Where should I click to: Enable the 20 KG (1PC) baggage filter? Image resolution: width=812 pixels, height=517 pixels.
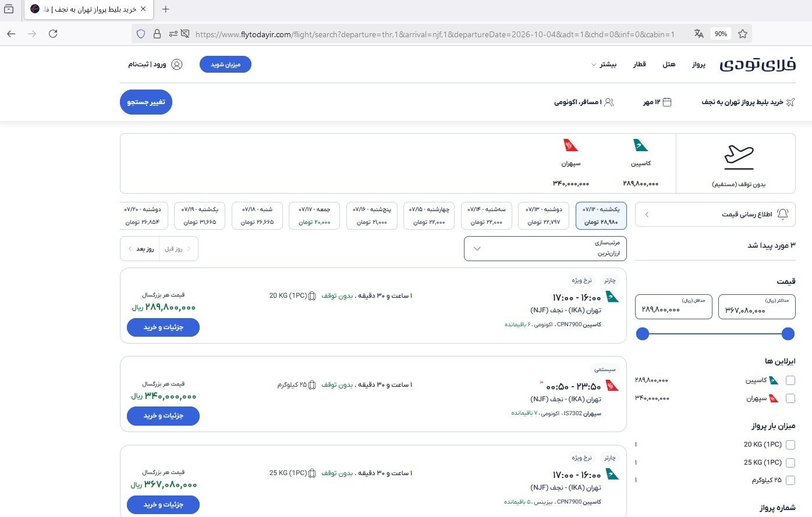(790, 445)
